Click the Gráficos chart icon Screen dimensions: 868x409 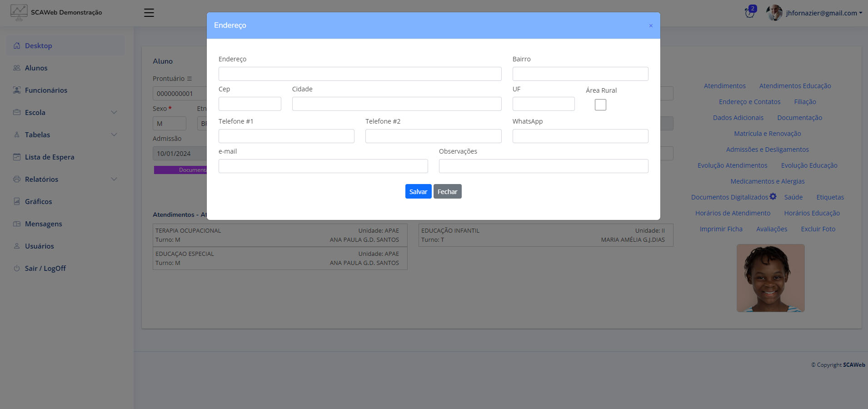17,202
